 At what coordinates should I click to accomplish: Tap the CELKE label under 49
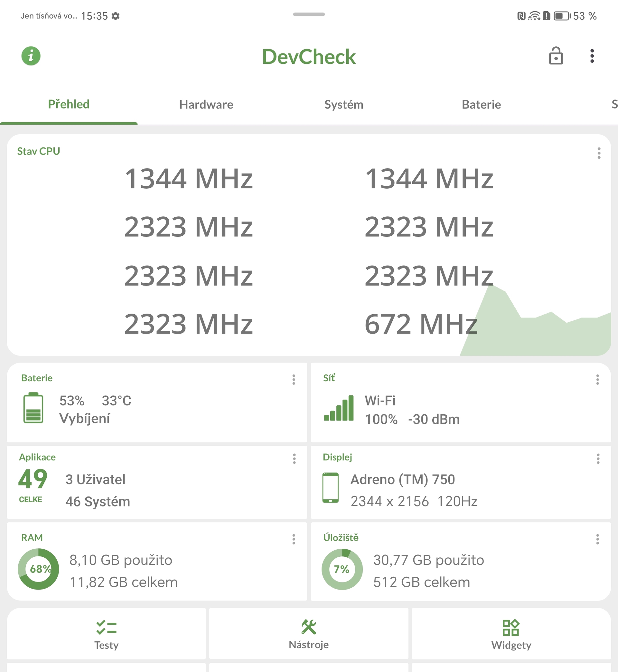coord(31,499)
